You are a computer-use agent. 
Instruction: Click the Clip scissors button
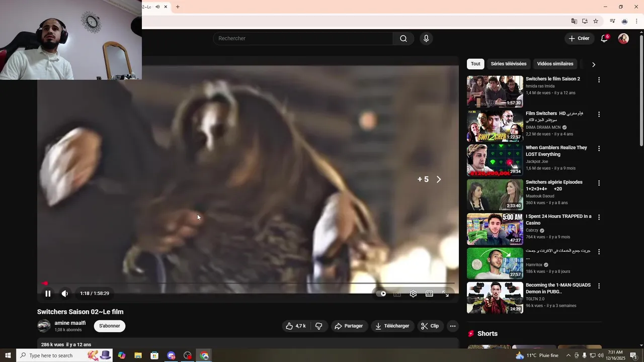click(430, 326)
